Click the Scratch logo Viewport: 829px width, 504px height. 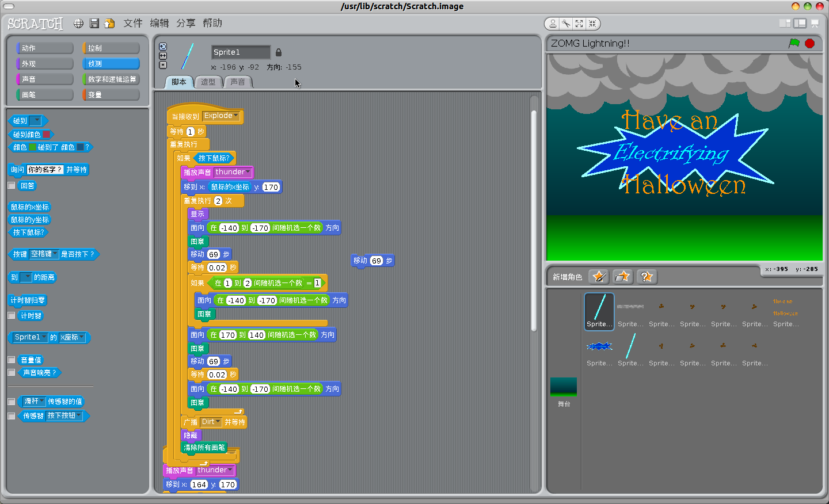point(35,24)
